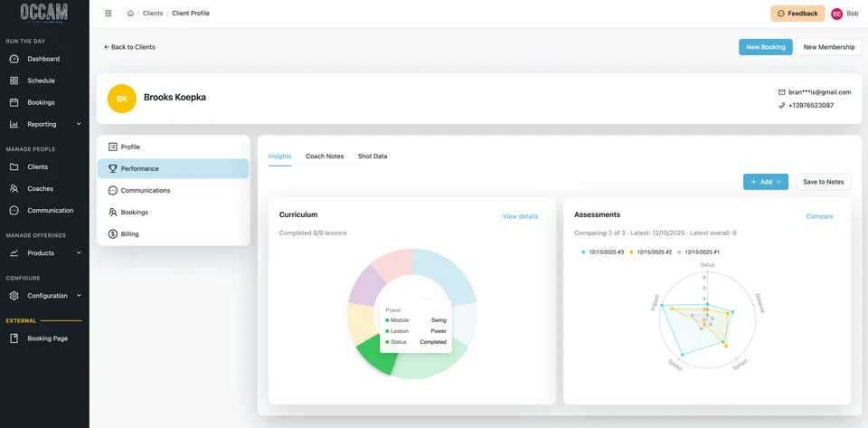868x428 pixels.
Task: Select Performance in client menu
Action: click(174, 168)
